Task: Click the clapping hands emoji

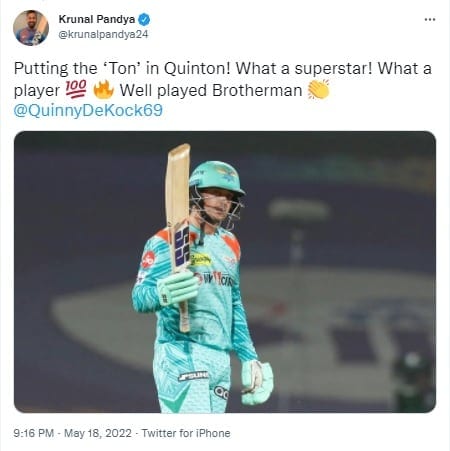Action: pyautogui.click(x=318, y=89)
